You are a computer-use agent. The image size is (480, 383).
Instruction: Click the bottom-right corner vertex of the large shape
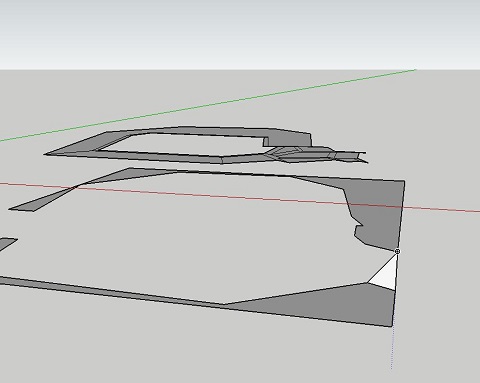(392, 326)
